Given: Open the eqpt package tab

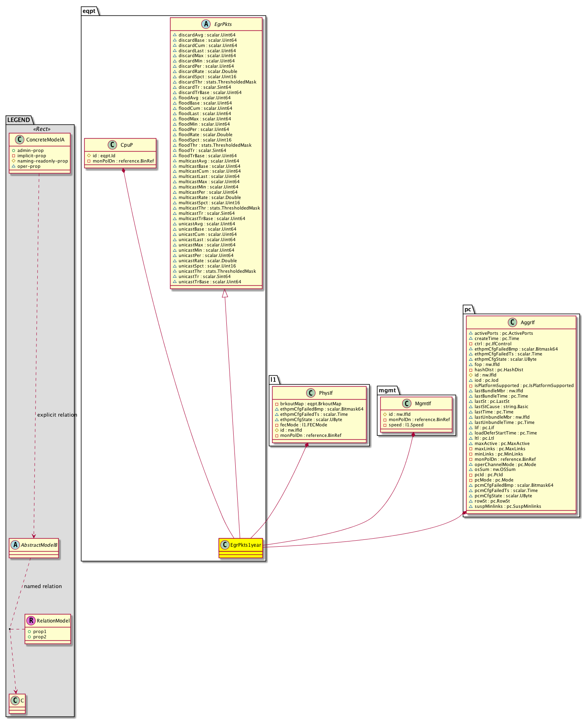Looking at the screenshot, I should coord(89,11).
